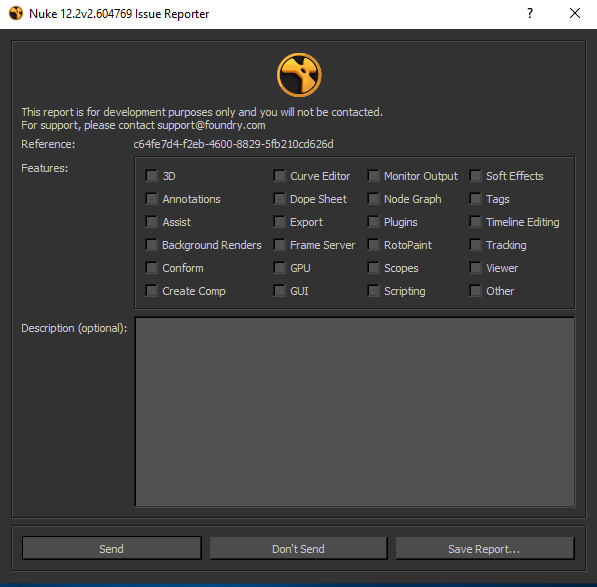Image resolution: width=597 pixels, height=587 pixels.
Task: Click the large Nuke logo image
Action: point(299,75)
